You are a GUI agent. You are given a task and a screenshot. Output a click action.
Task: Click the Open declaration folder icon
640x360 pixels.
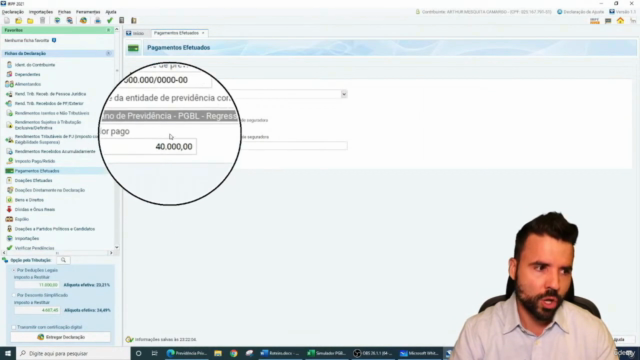[x=18, y=20]
